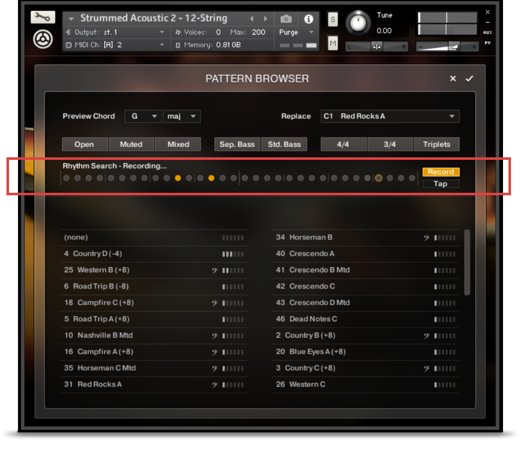520x458 pixels.
Task: Cancel Pattern Browser with X icon
Action: (x=453, y=78)
